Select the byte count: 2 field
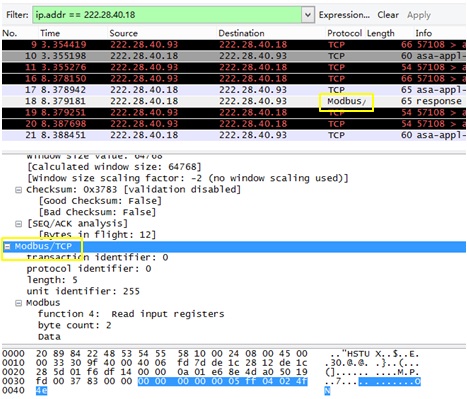Viewport: 467px width, 399px height. click(75, 326)
